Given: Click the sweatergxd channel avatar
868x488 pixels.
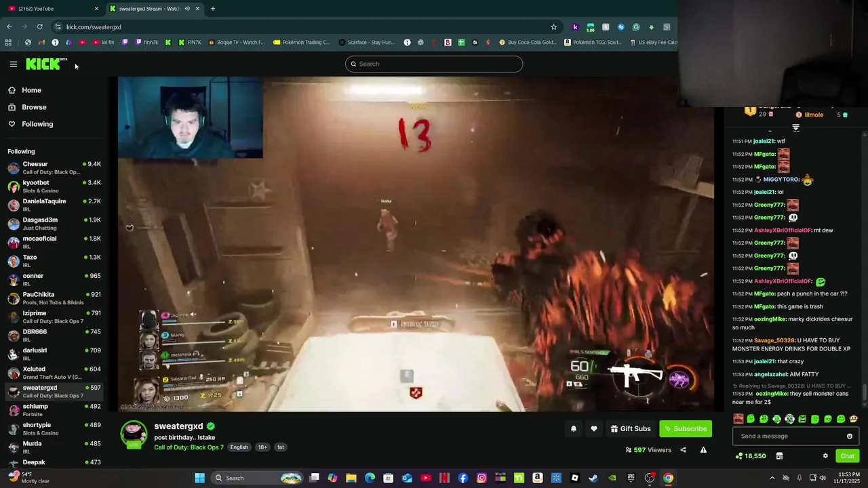Looking at the screenshot, I should coord(134,434).
